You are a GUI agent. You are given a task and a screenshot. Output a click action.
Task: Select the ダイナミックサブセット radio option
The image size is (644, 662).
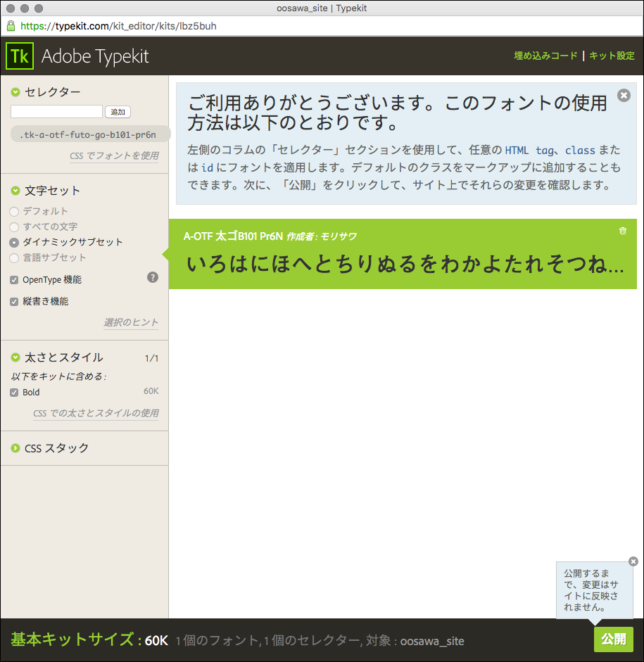pyautogui.click(x=14, y=242)
